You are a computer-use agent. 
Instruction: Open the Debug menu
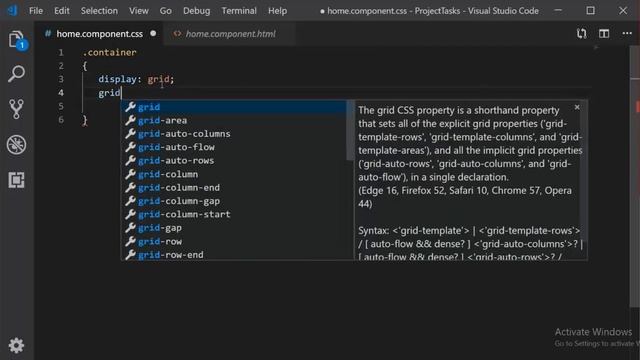pyautogui.click(x=196, y=11)
